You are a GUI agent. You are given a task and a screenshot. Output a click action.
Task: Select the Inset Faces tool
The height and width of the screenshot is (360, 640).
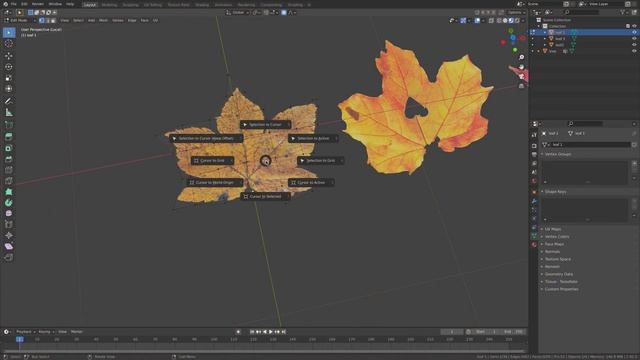pyautogui.click(x=9, y=148)
